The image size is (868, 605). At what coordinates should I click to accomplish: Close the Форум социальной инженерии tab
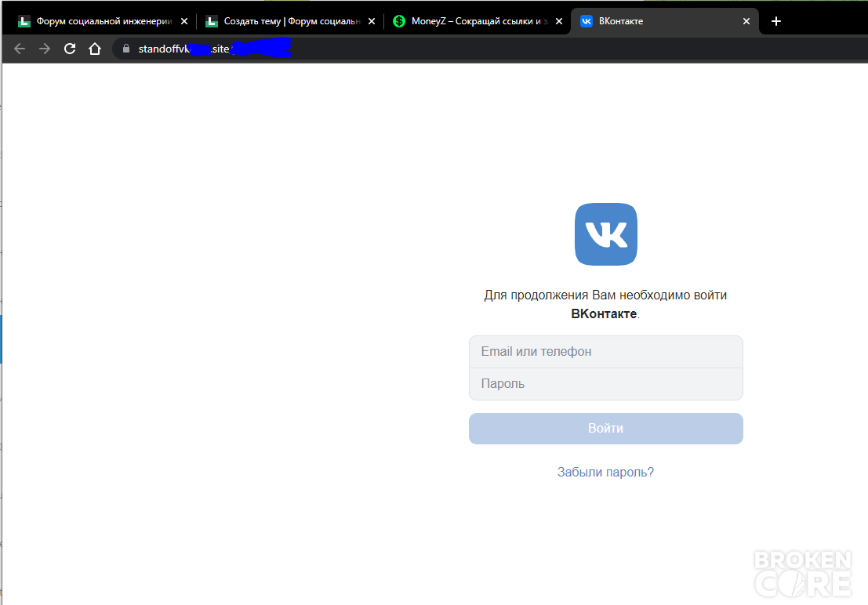tap(184, 21)
